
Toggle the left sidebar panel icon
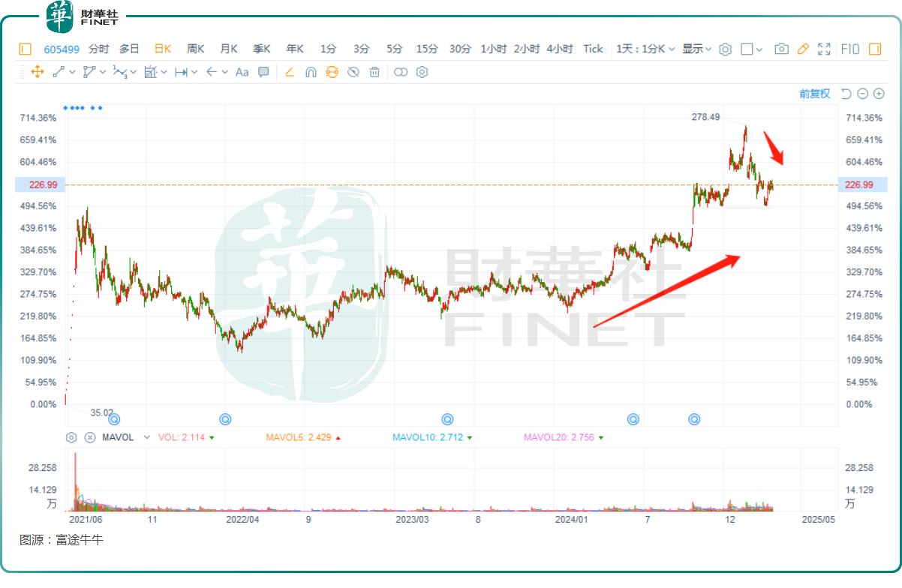tap(26, 49)
